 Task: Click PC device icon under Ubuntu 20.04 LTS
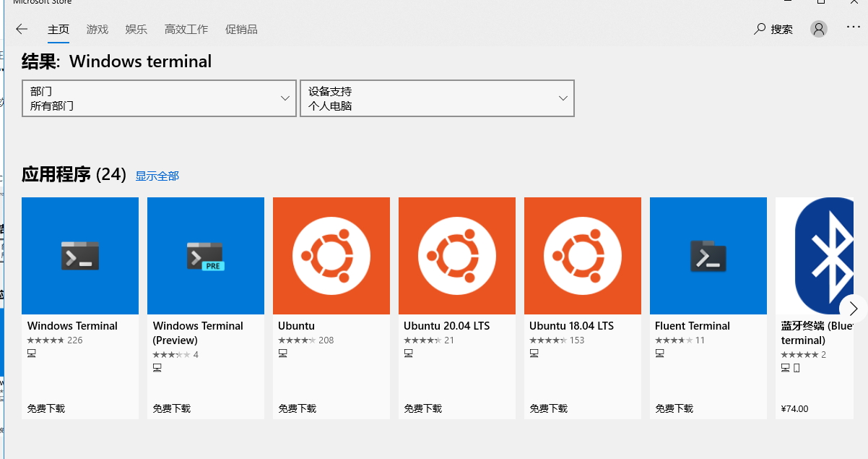(x=409, y=353)
